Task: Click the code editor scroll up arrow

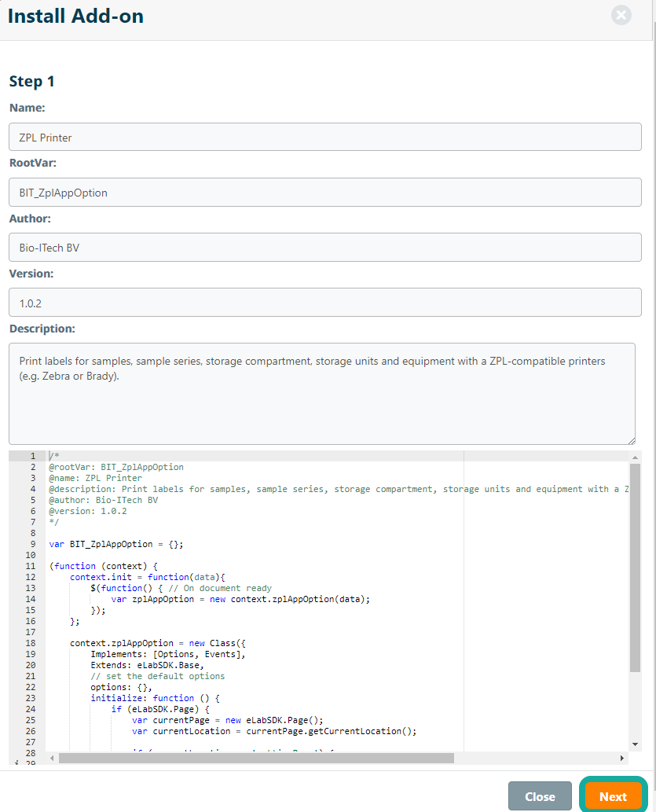Action: click(635, 457)
